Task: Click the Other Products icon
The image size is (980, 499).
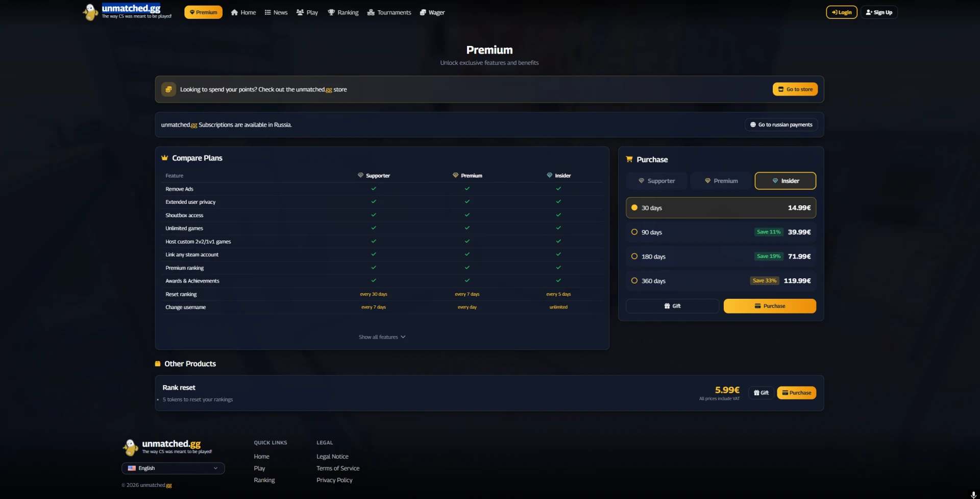Action: click(158, 364)
